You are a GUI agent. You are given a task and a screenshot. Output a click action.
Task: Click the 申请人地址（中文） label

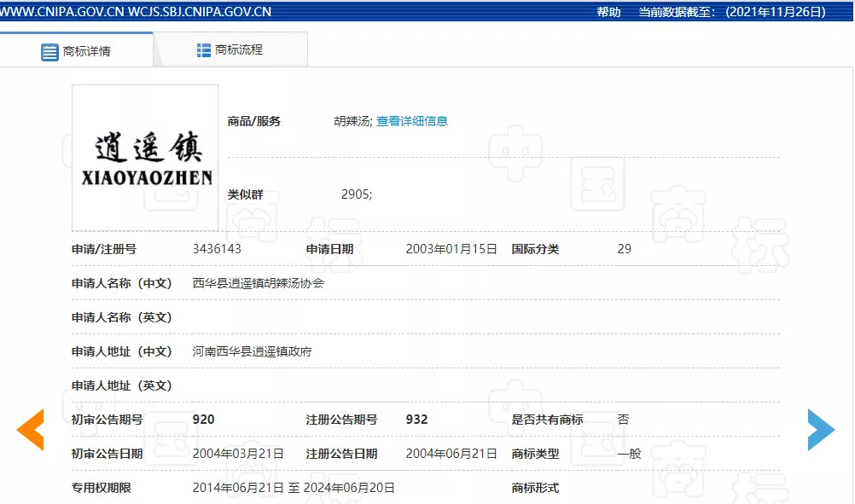point(122,351)
